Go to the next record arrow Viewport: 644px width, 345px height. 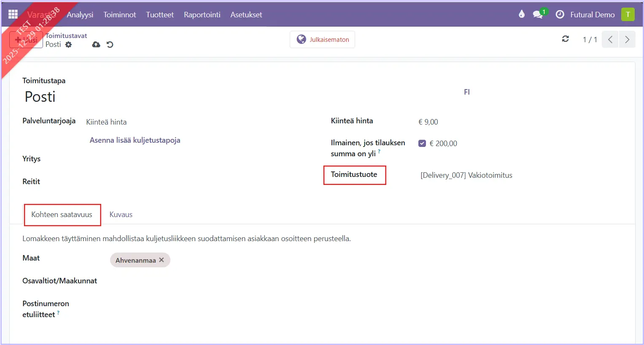627,39
